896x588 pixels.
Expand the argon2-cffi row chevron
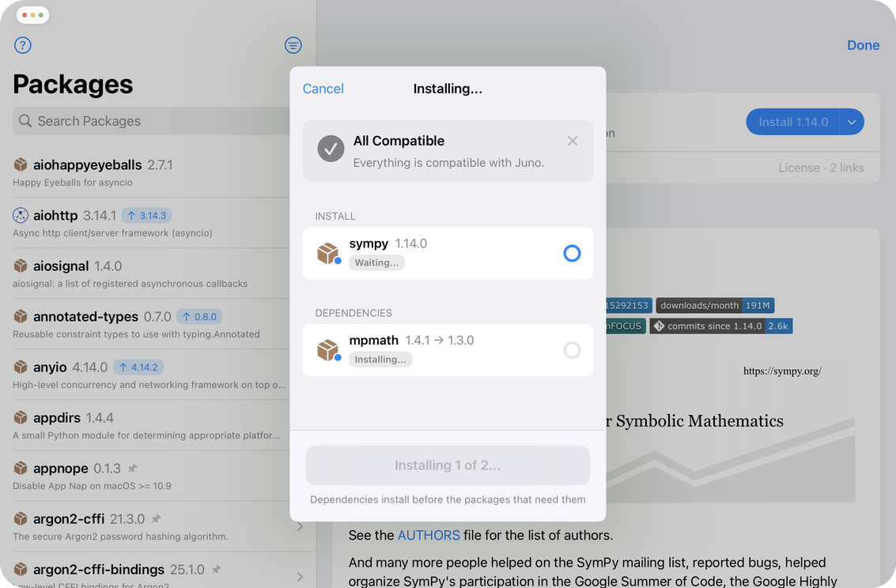pyautogui.click(x=300, y=526)
